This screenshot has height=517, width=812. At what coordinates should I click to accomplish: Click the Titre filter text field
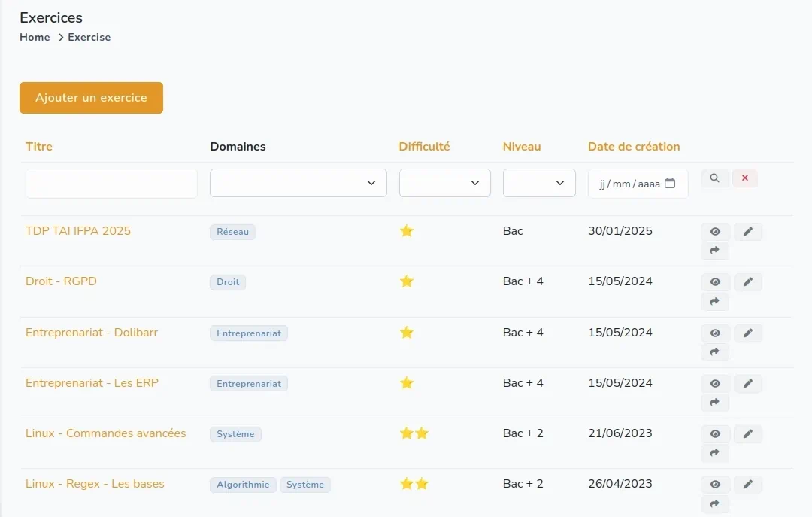coord(111,184)
